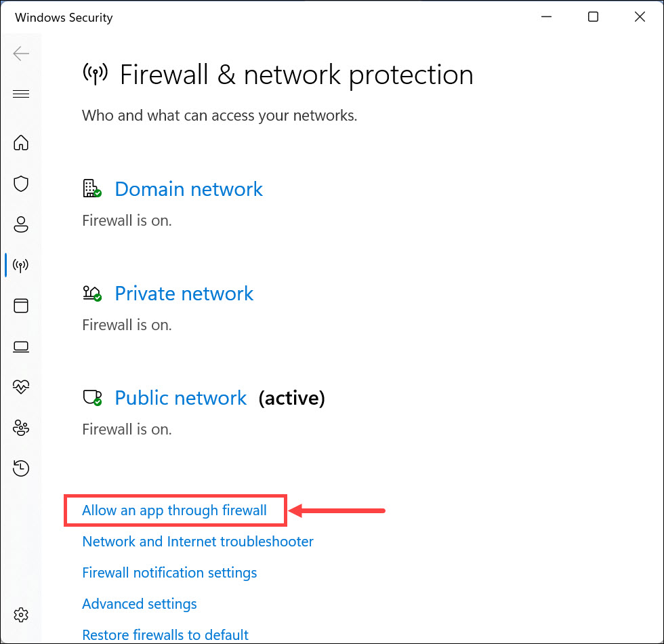Select Firewall & network protection sidebar icon

[x=21, y=265]
